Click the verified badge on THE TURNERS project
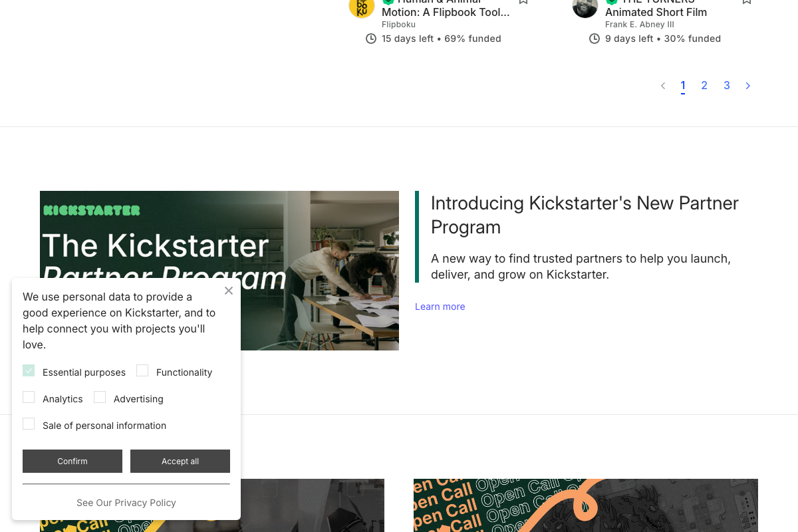 click(x=613, y=1)
